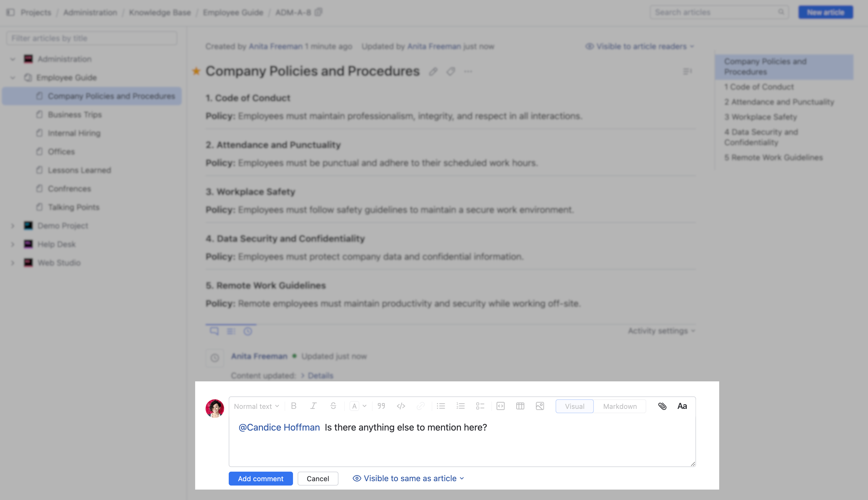Insert a table into the comment
The width and height of the screenshot is (868, 500).
[x=520, y=406]
